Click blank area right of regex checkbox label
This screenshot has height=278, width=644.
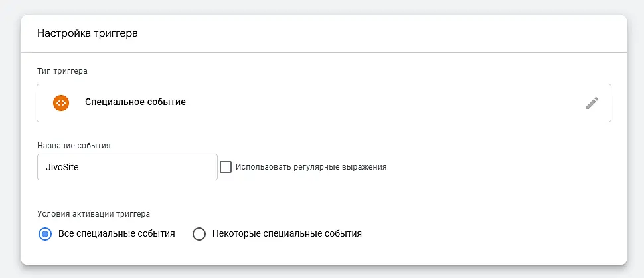493,167
